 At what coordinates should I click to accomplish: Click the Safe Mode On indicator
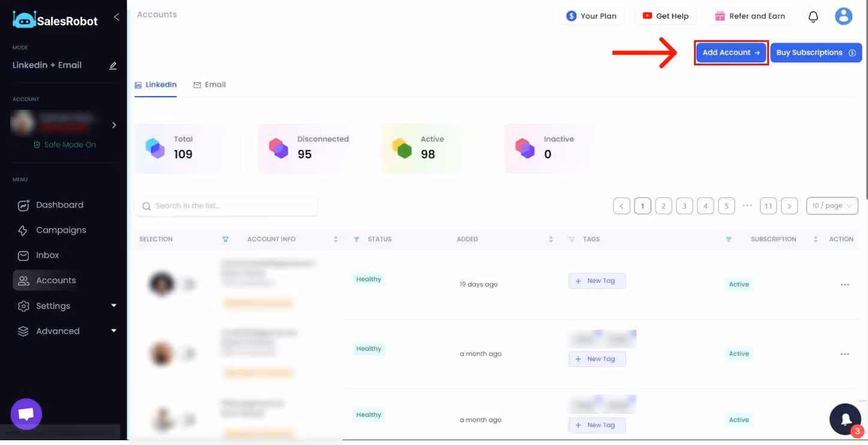64,145
